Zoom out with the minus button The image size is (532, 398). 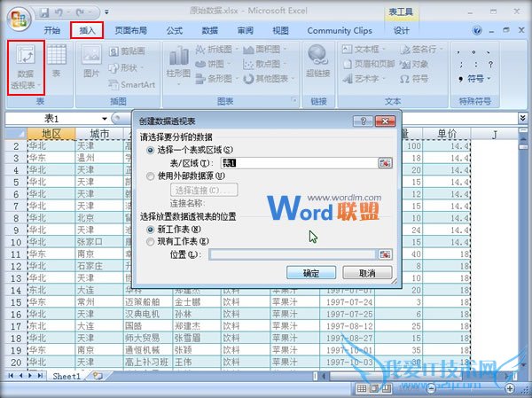(x=431, y=388)
